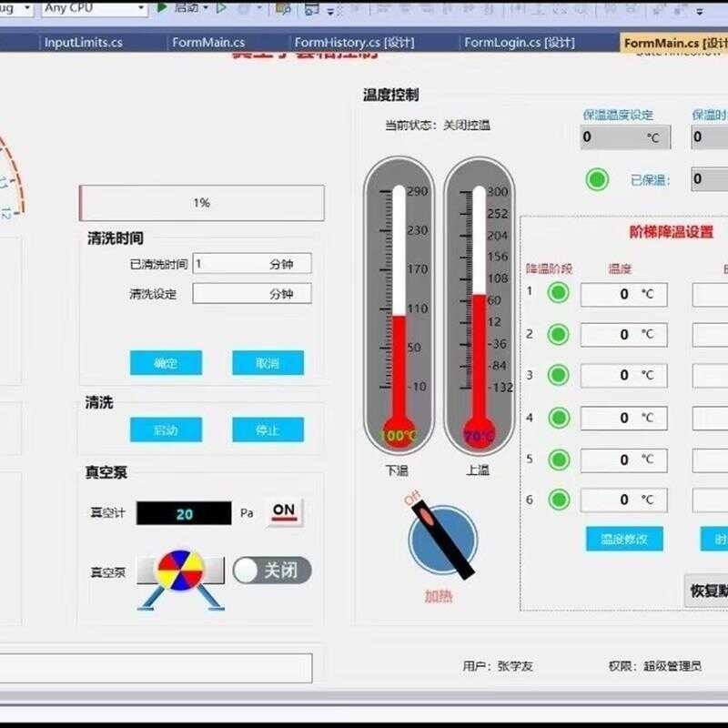The image size is (728, 728).
Task: Click the 启动 button in 清洗 section
Action: tap(166, 430)
